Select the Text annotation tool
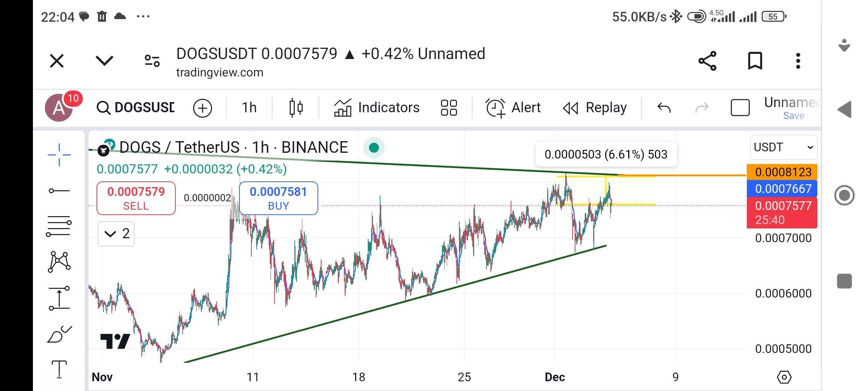The height and width of the screenshot is (391, 868). [59, 370]
